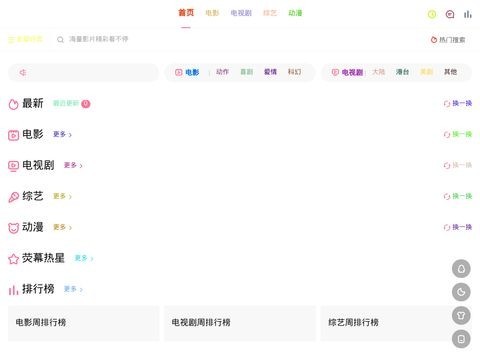Image resolution: width=480 pixels, height=360 pixels.
Task: Switch to the 电影 top navigation tab
Action: [212, 13]
